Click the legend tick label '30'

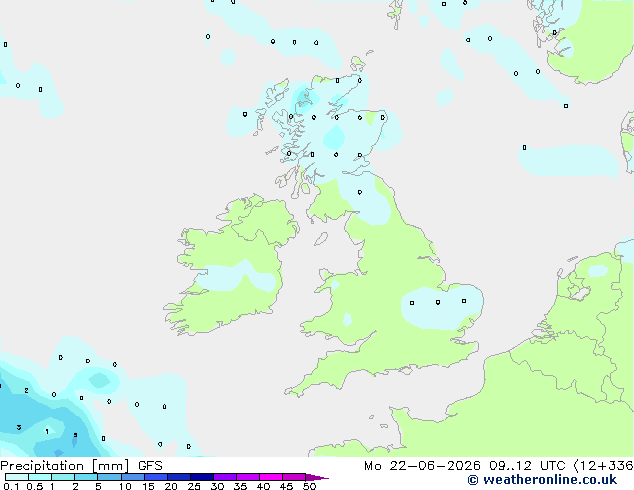(217, 486)
